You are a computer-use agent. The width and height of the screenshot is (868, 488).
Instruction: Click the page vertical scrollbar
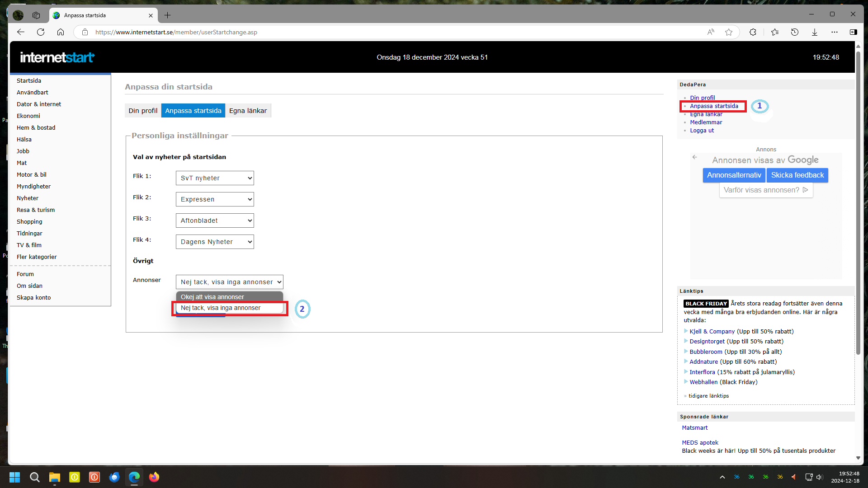(858, 203)
